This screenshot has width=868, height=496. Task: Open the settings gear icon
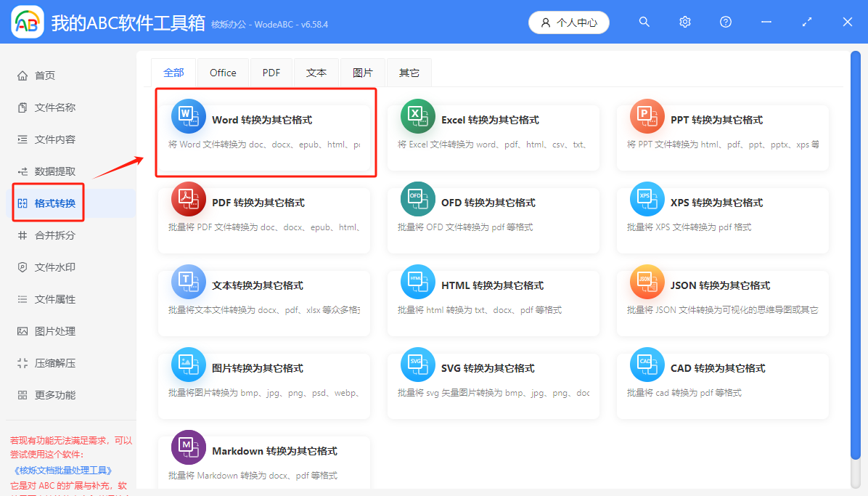point(685,22)
